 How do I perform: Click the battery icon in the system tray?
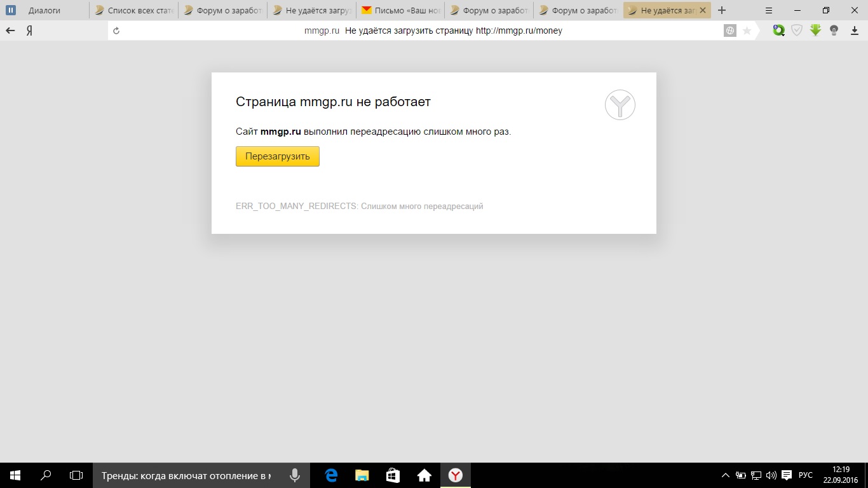point(741,475)
